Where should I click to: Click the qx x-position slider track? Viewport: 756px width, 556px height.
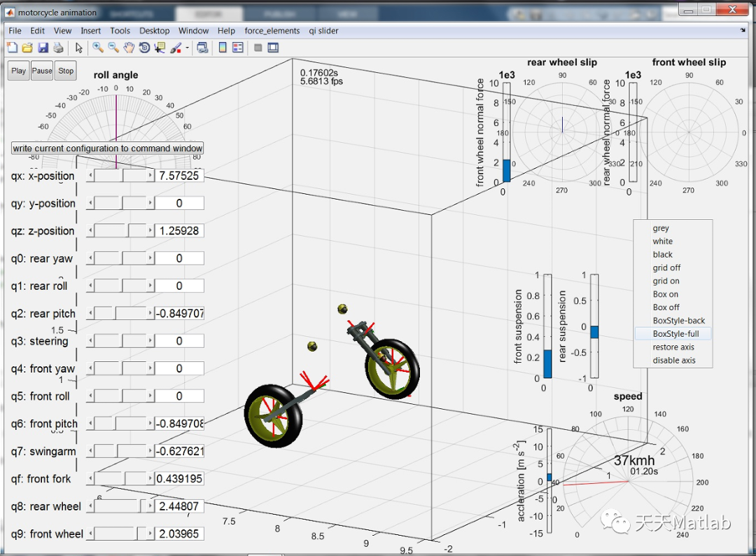120,176
